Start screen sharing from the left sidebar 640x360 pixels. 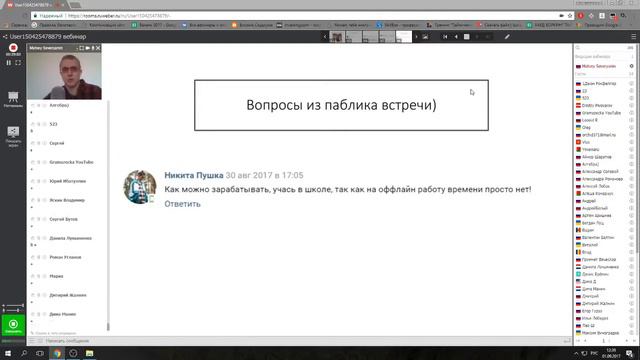[x=13, y=136]
